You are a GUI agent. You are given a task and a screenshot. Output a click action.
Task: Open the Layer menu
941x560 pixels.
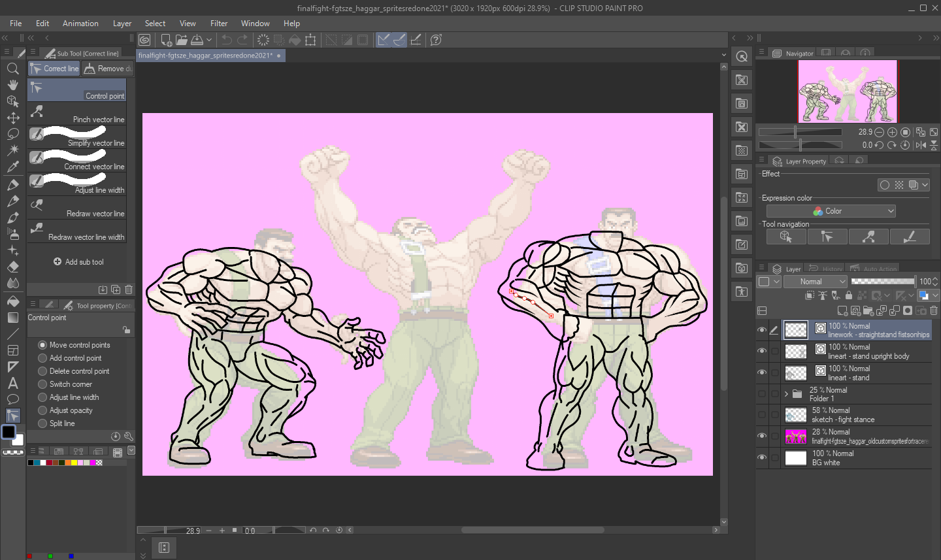pos(122,24)
